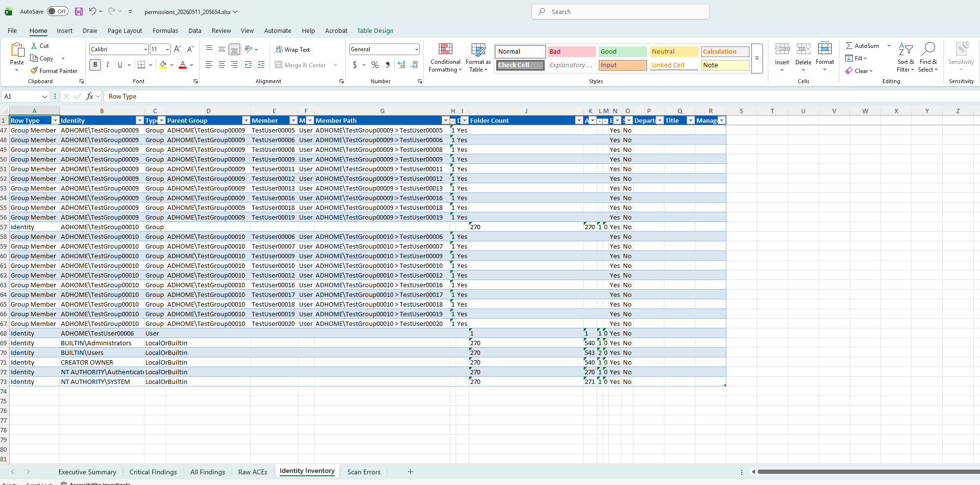Toggle Top Align button
The image size is (980, 485).
[x=209, y=49]
